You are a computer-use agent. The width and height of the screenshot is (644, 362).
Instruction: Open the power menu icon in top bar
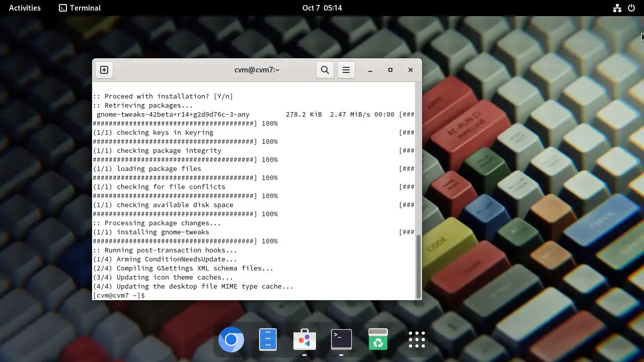tap(631, 8)
